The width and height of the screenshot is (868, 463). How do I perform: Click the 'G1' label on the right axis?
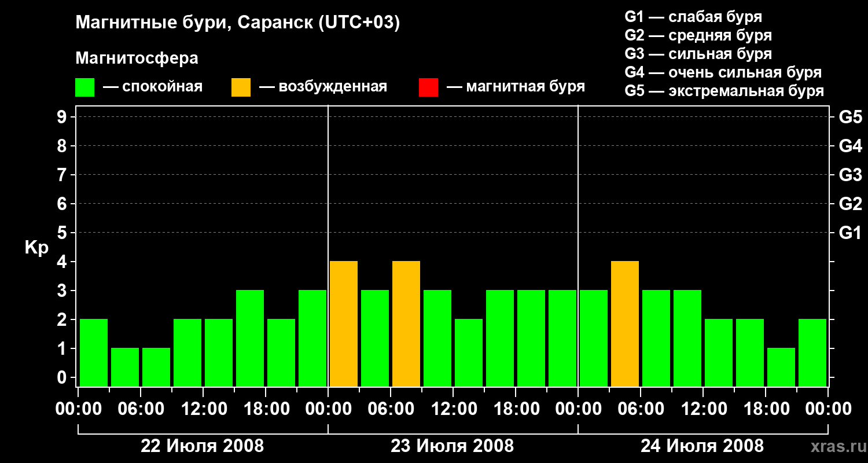pos(850,233)
